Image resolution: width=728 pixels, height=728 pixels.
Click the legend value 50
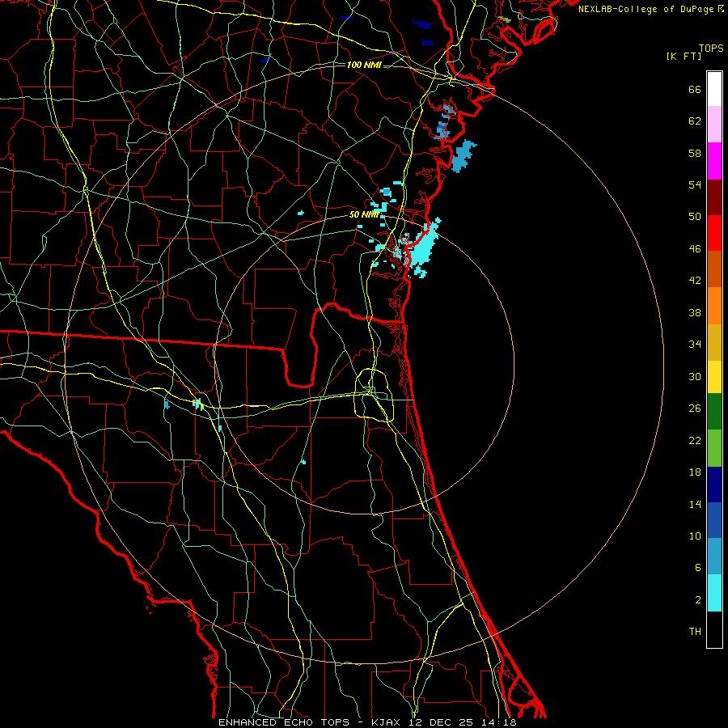(x=695, y=217)
